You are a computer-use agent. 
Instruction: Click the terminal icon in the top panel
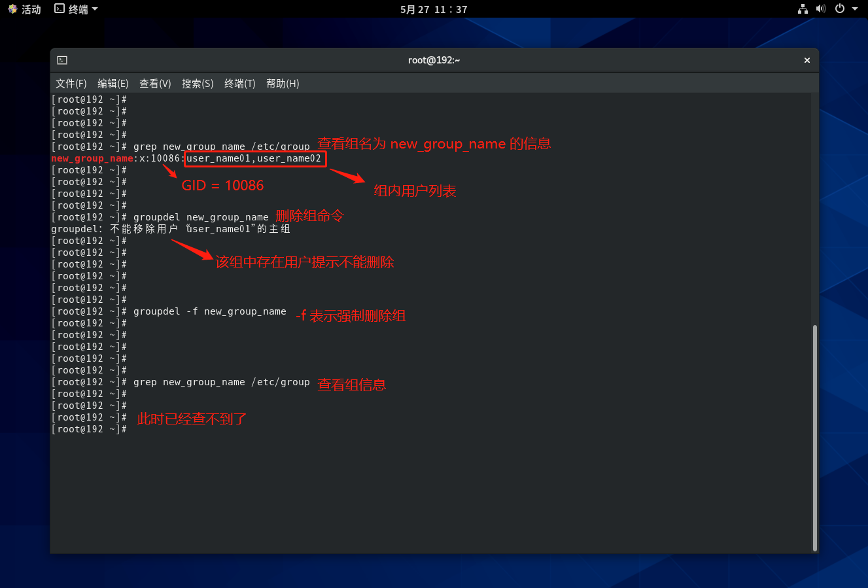(x=60, y=9)
